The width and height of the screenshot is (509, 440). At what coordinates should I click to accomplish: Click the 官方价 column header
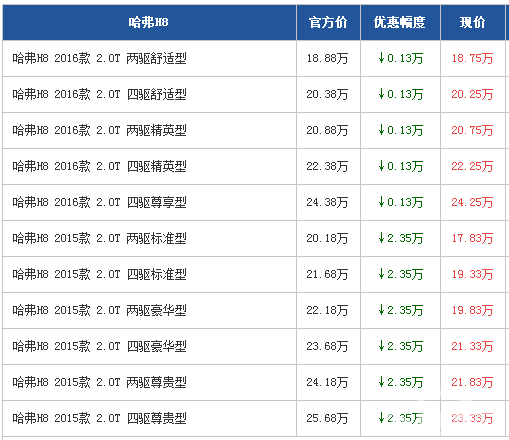pyautogui.click(x=328, y=22)
